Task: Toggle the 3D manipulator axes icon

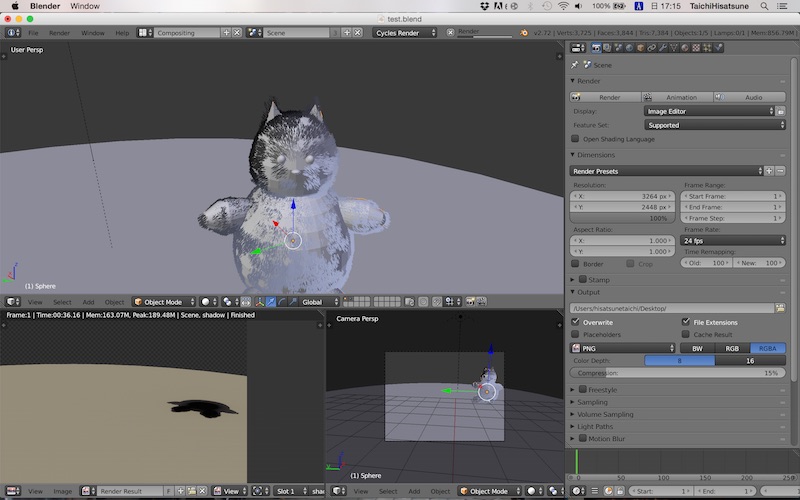Action: (x=260, y=302)
